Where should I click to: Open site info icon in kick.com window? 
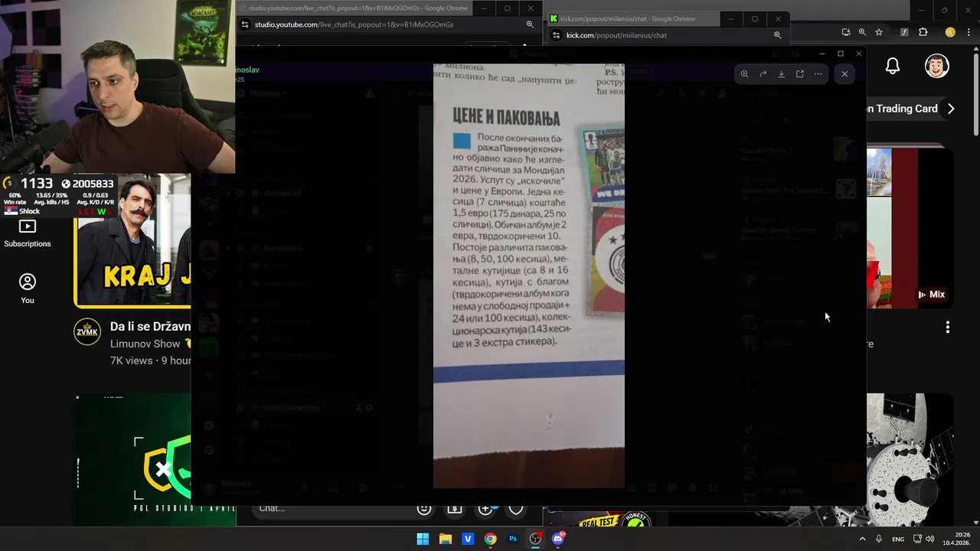coord(556,35)
